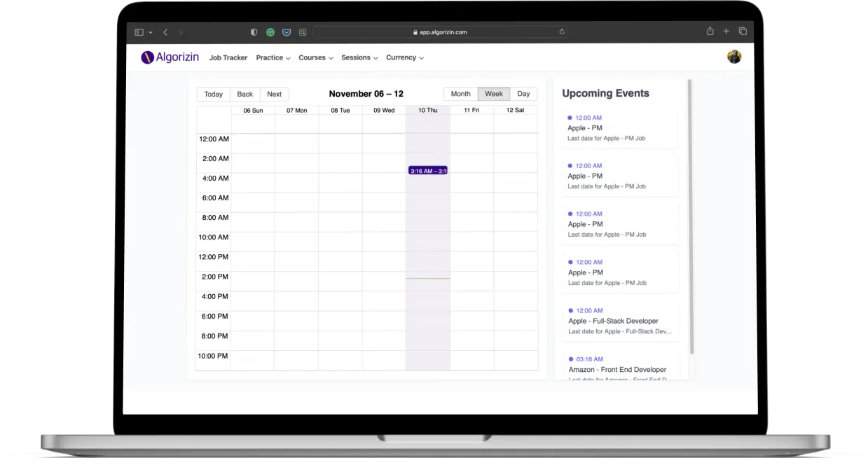The width and height of the screenshot is (868, 465).
Task: Expand the Currency dropdown
Action: (x=405, y=58)
